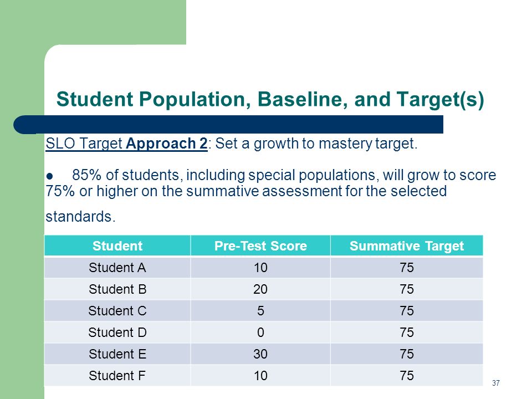This screenshot has width=532, height=399.
Task: Click Student A's summative target of 75
Action: click(407, 268)
